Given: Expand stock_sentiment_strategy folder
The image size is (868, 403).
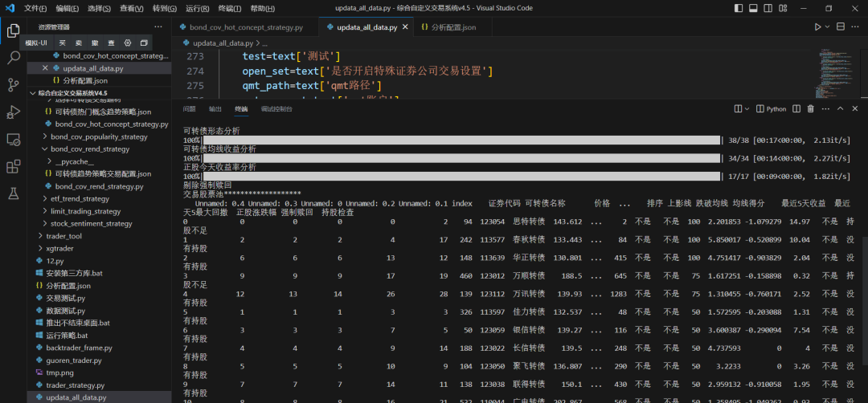Looking at the screenshot, I should pyautogui.click(x=92, y=223).
